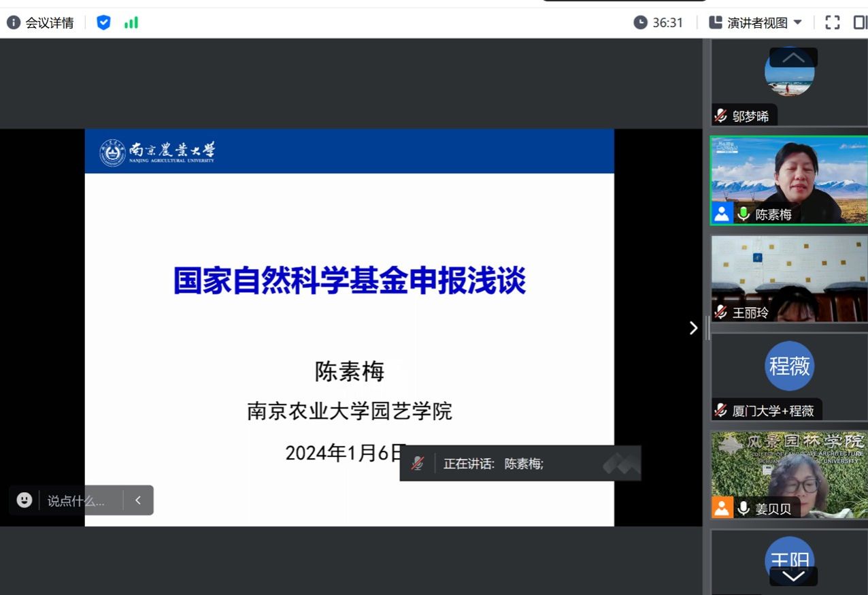The height and width of the screenshot is (595, 868).
Task: Click 姜贝贝's orange user avatar icon
Action: coord(722,508)
